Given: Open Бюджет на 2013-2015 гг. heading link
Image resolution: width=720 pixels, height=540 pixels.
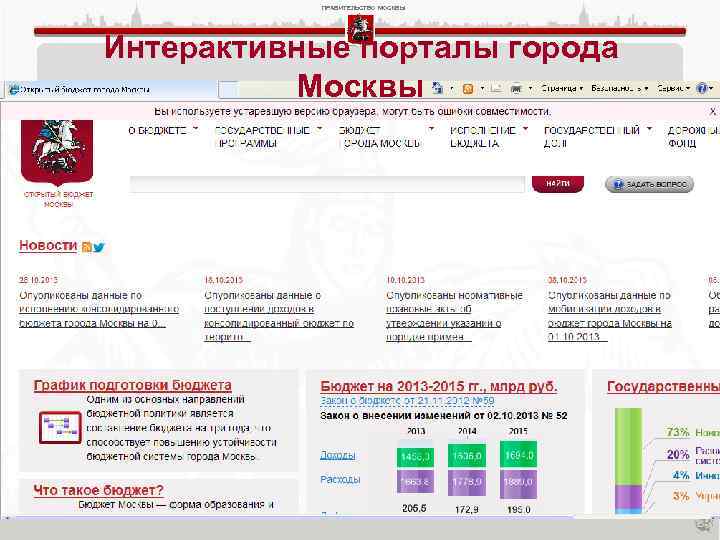Looking at the screenshot, I should (439, 387).
